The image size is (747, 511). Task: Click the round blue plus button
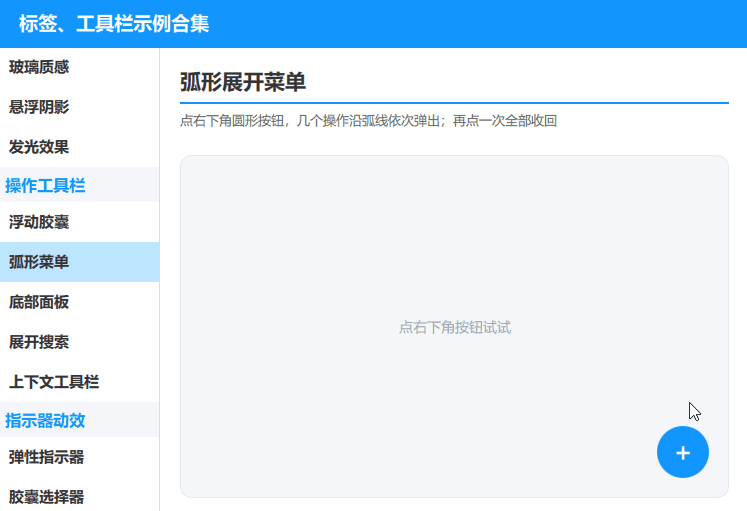click(683, 452)
